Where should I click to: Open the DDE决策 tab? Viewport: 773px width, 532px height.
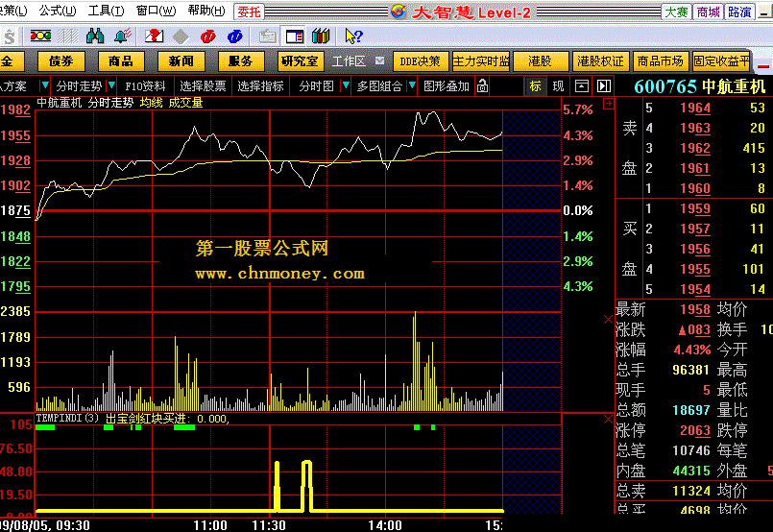click(420, 61)
